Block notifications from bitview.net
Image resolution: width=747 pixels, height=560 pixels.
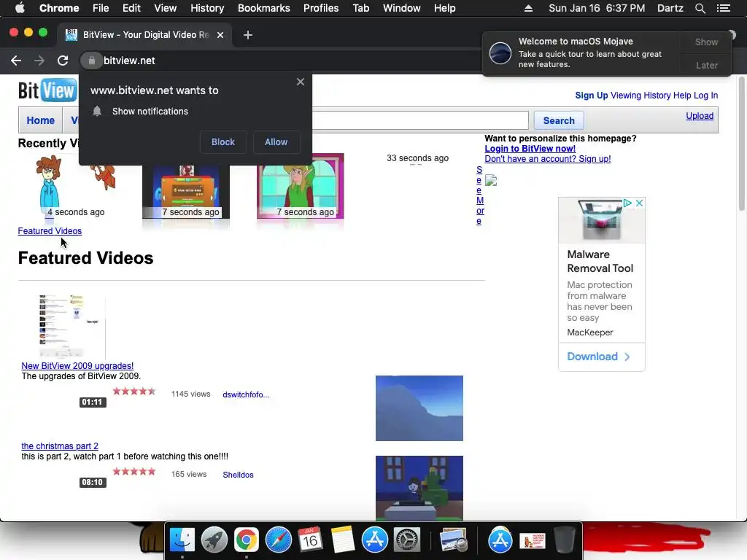tap(223, 142)
